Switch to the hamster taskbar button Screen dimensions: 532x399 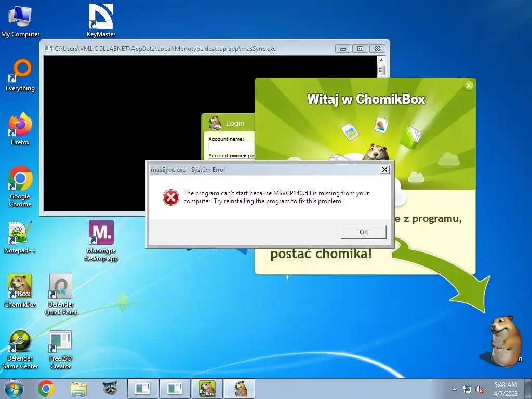point(240,389)
